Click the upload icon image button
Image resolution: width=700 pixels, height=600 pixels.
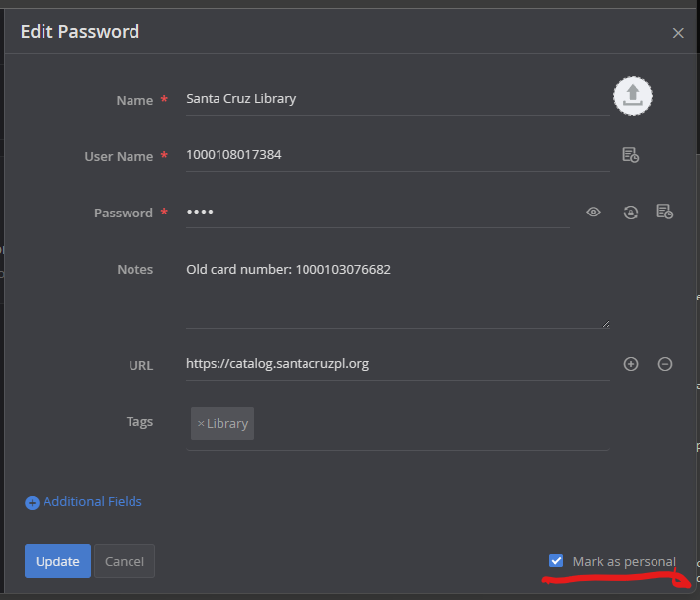coord(633,95)
